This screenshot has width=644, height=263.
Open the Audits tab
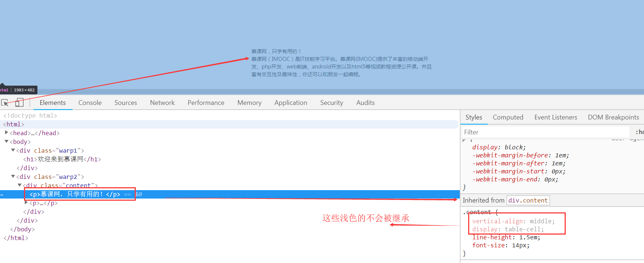366,103
